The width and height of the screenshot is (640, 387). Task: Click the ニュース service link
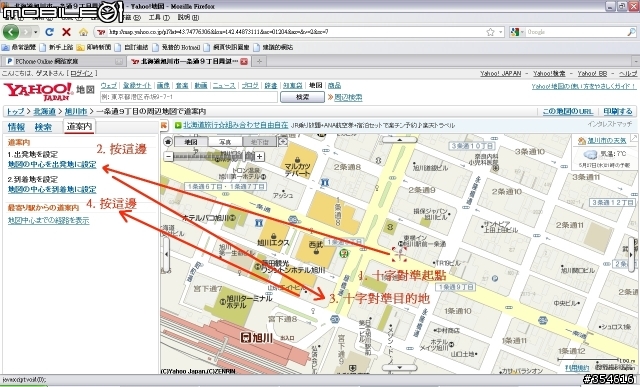pos(224,85)
